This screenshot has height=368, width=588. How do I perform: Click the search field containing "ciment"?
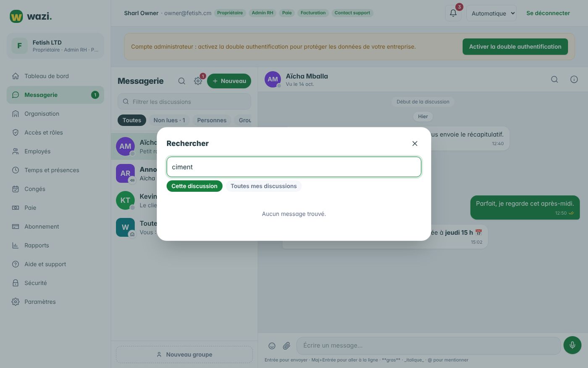294,167
